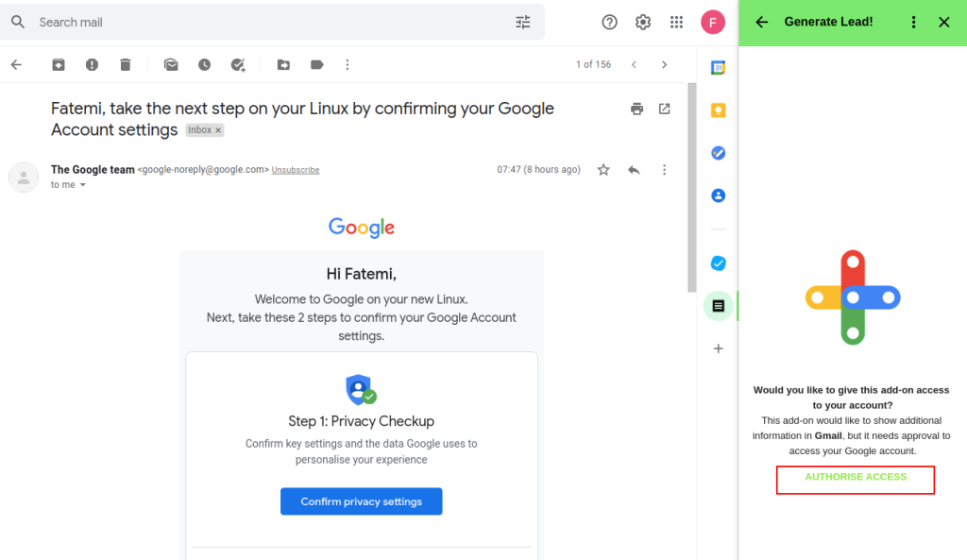Remove the Inbox label chip

[219, 129]
